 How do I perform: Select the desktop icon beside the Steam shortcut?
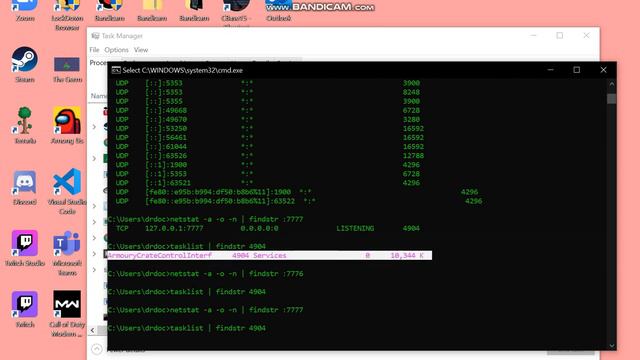click(x=67, y=69)
